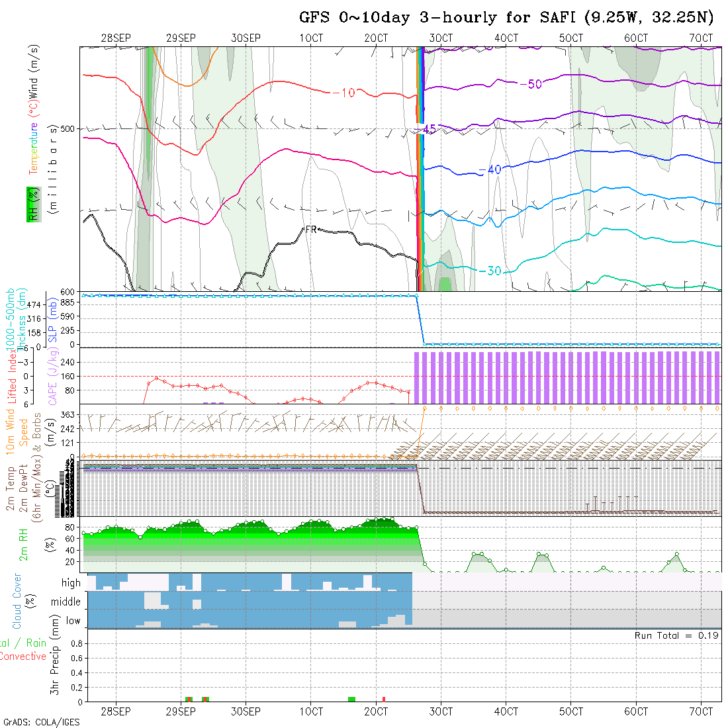Image resolution: width=728 pixels, height=728 pixels.
Task: Click the FR freezing level line label
Action: coord(311,230)
